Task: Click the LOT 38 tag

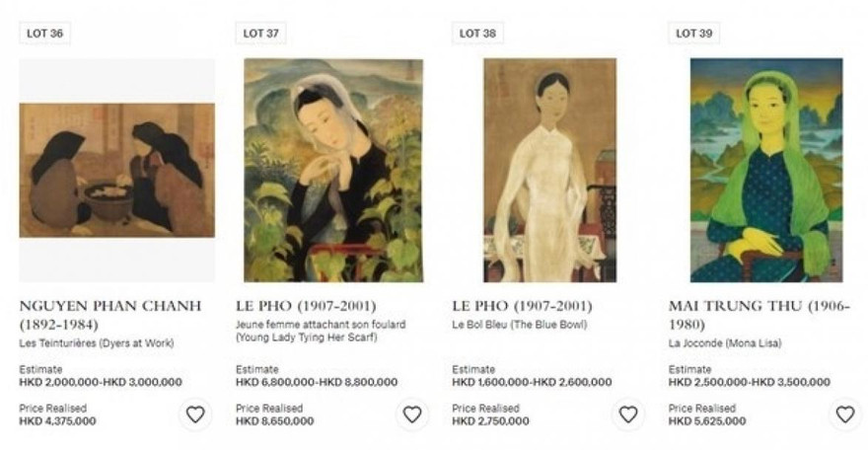Action: click(x=477, y=34)
